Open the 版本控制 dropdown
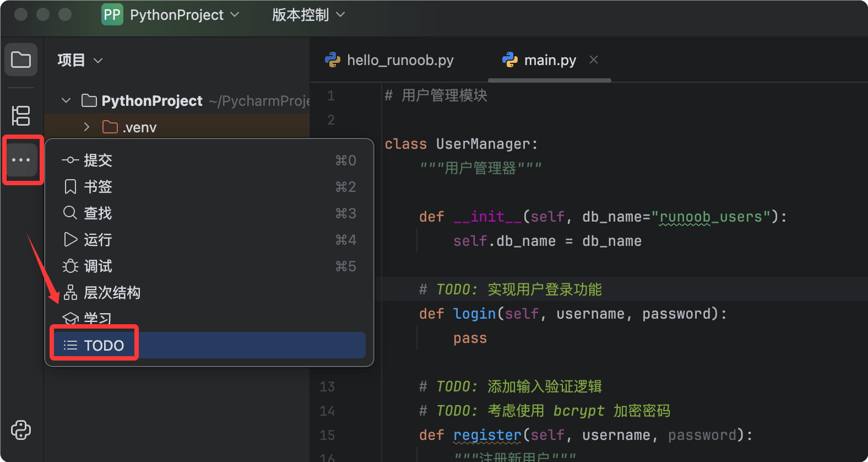 [308, 15]
